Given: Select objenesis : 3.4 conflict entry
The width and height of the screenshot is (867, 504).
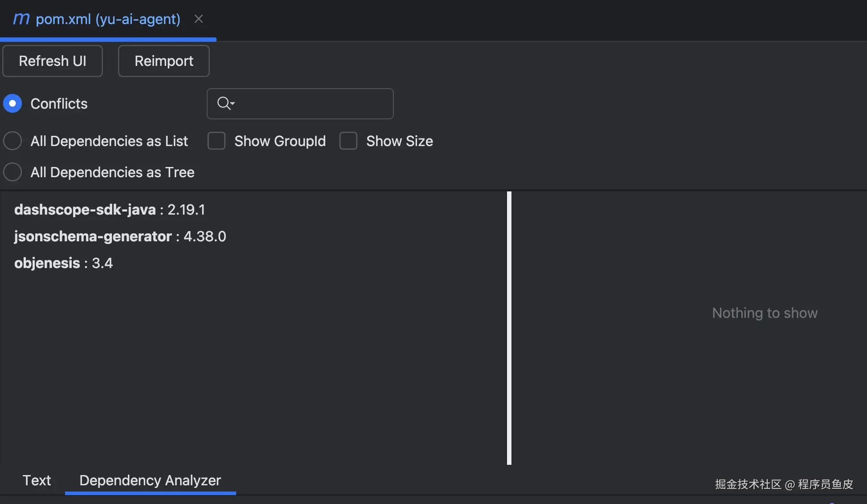Looking at the screenshot, I should click(x=64, y=263).
